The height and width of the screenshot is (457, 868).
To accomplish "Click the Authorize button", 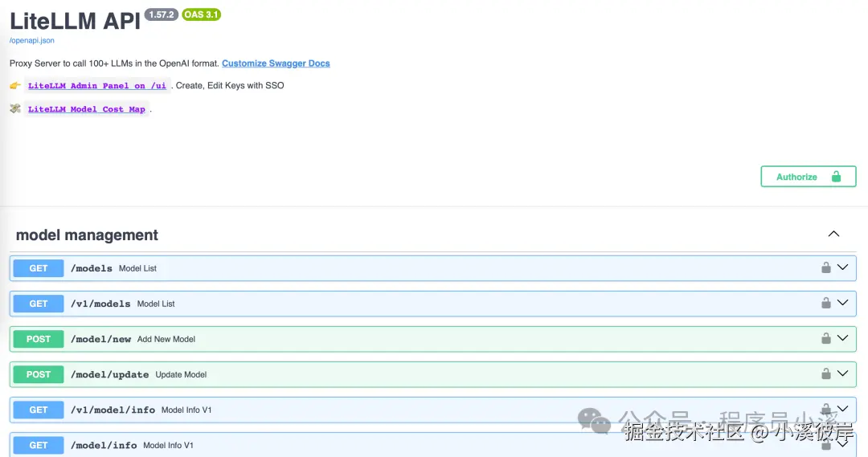I will (x=809, y=177).
